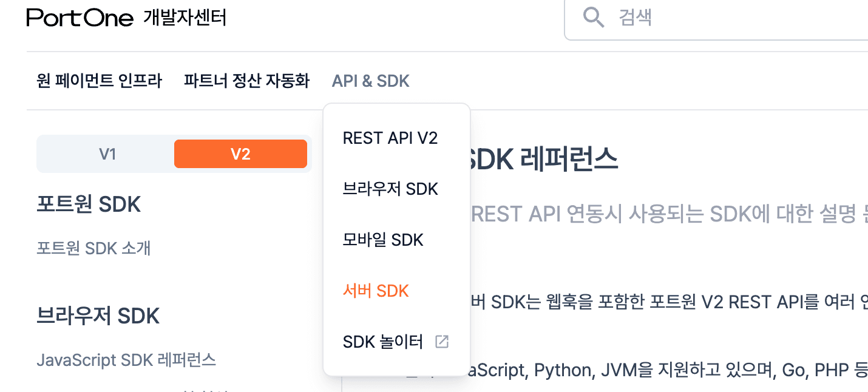The height and width of the screenshot is (392, 868).
Task: Open the JavaScript SDK 레퍼런스 sidebar link
Action: 126,360
